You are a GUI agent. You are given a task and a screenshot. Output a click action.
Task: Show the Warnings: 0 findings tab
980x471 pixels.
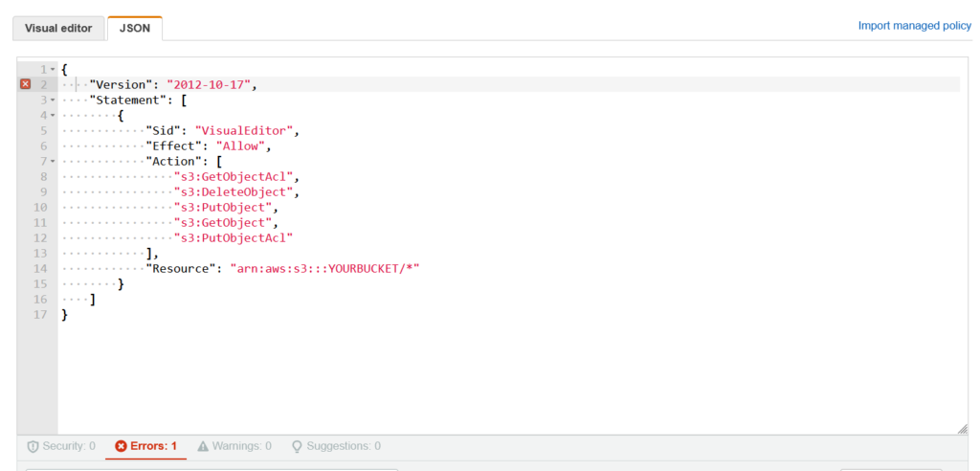[234, 447]
